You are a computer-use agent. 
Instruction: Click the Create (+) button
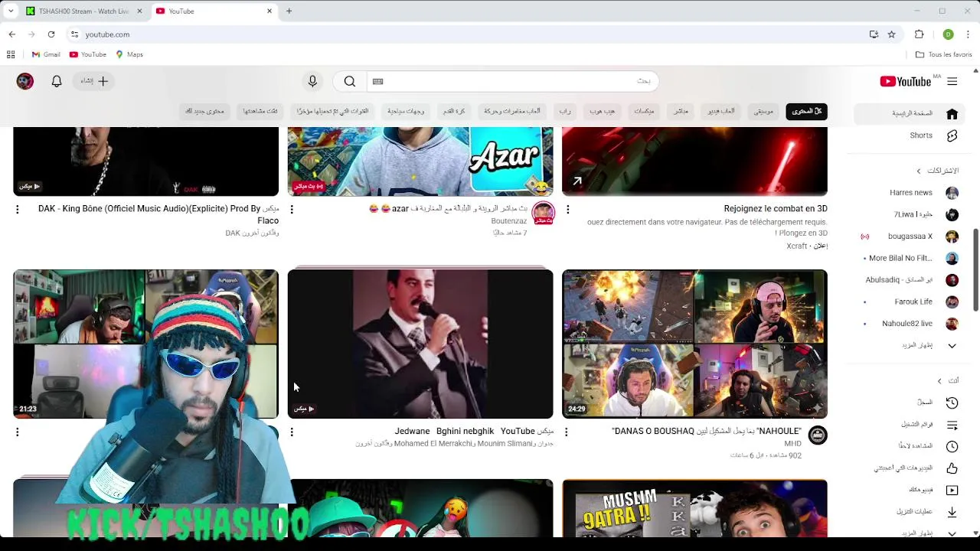[x=96, y=81]
